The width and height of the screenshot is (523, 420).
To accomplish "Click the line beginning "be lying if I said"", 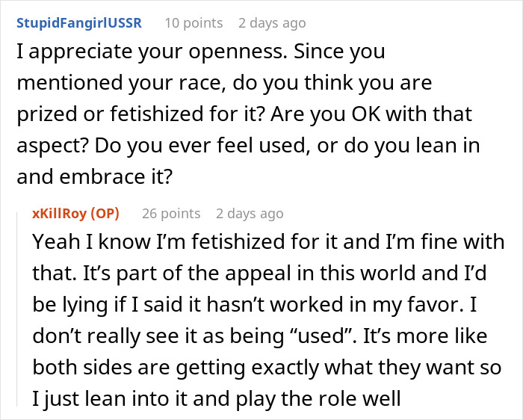I will coord(255,305).
